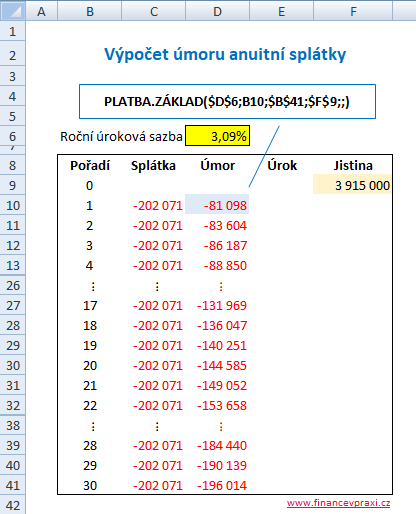
Task: Select Úmor cell -131 969
Action: click(x=217, y=305)
